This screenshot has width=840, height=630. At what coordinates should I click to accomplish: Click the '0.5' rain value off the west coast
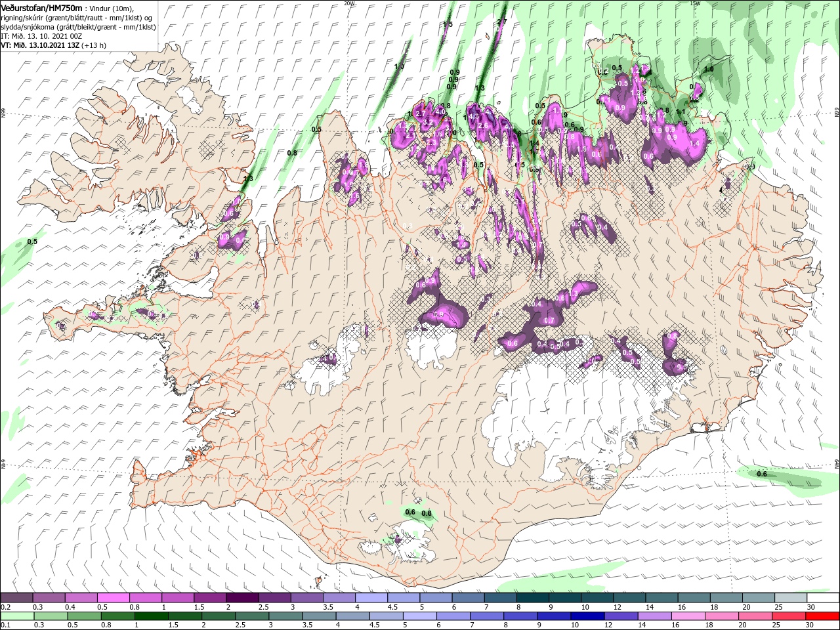coord(32,241)
